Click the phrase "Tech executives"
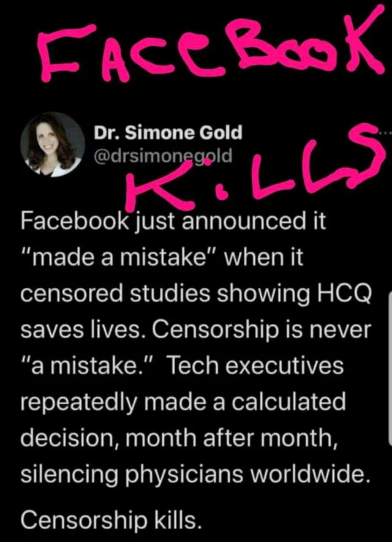This screenshot has height=542, width=392. click(x=255, y=366)
